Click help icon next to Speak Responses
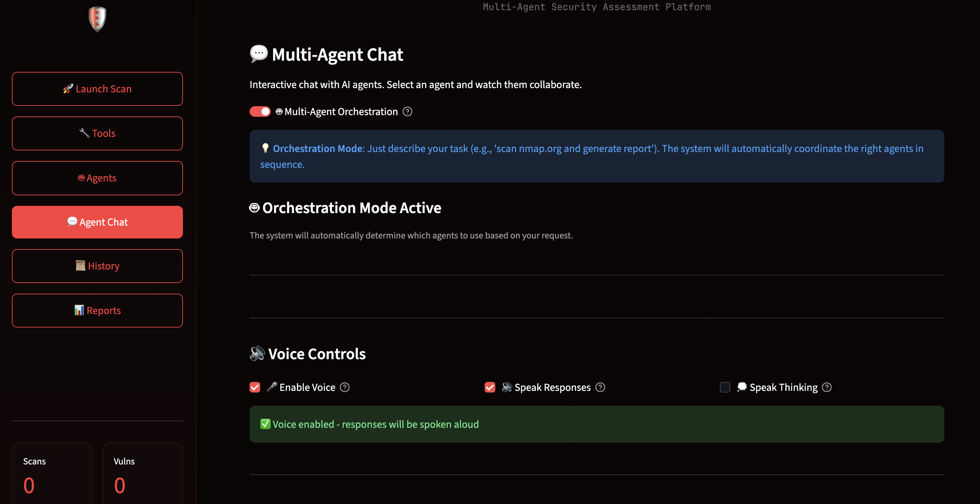 [600, 387]
